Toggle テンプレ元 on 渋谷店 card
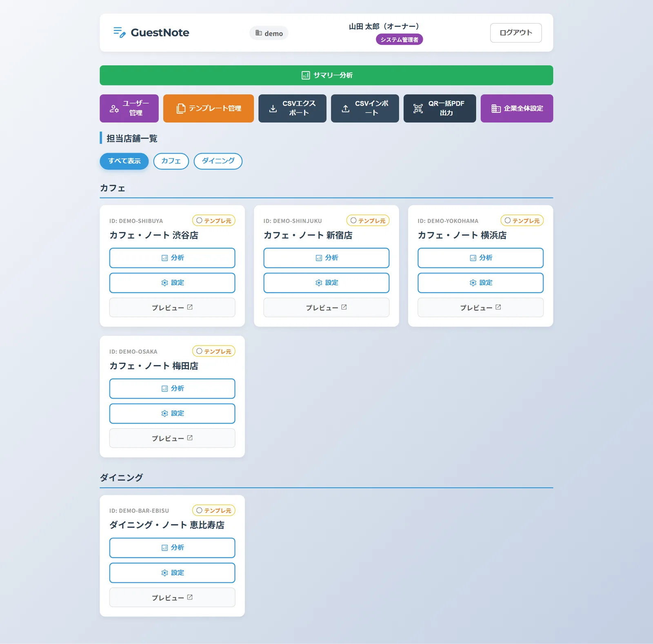 [214, 221]
